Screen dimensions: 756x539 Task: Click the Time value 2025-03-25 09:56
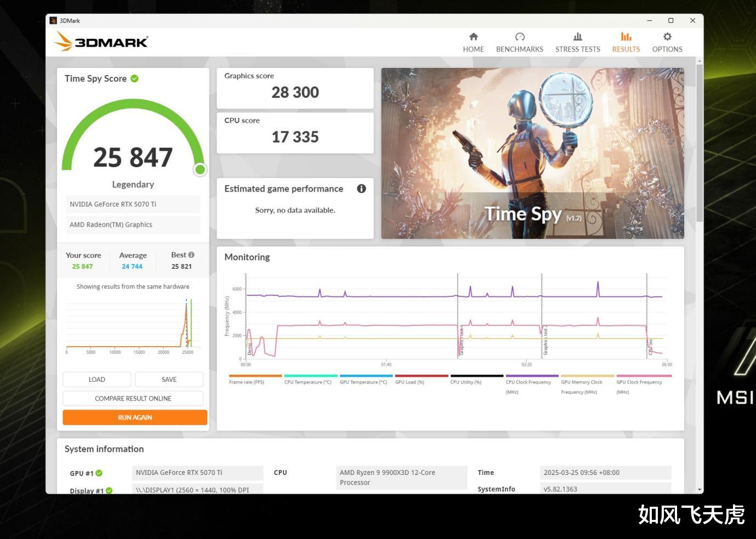pyautogui.click(x=605, y=473)
